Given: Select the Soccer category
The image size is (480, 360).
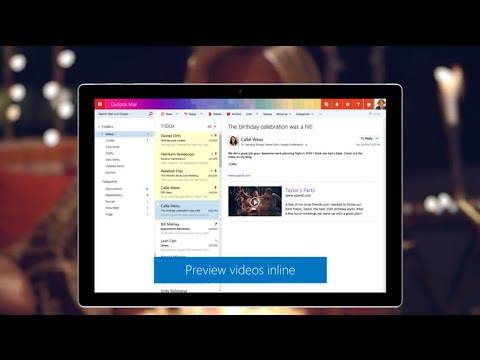Looking at the screenshot, I should coord(110,201).
